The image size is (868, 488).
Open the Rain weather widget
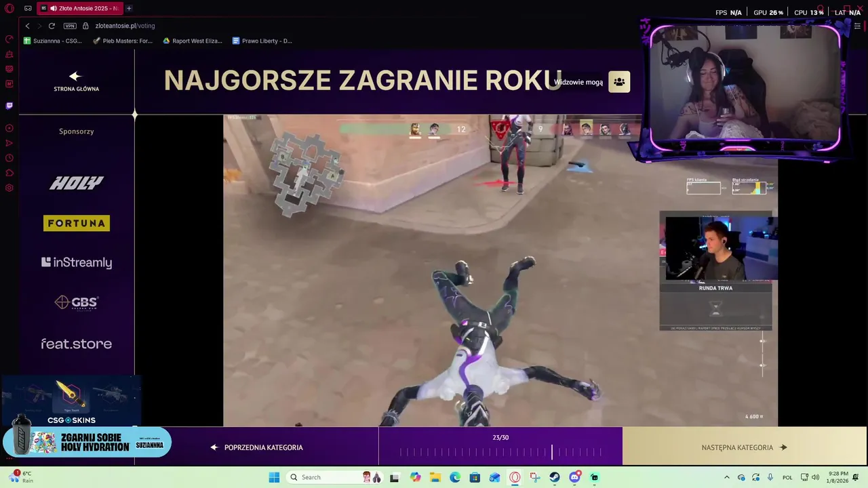click(19, 477)
